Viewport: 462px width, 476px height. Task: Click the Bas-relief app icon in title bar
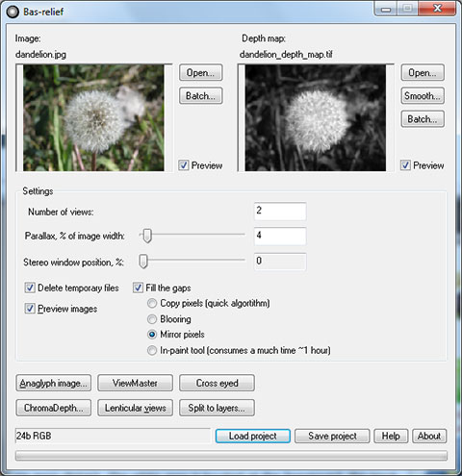(13, 12)
